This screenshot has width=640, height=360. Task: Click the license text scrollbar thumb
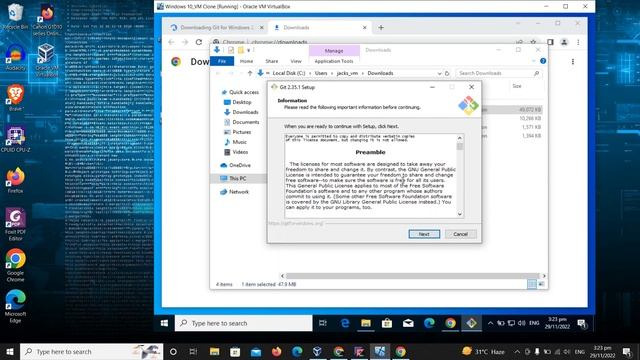point(460,146)
